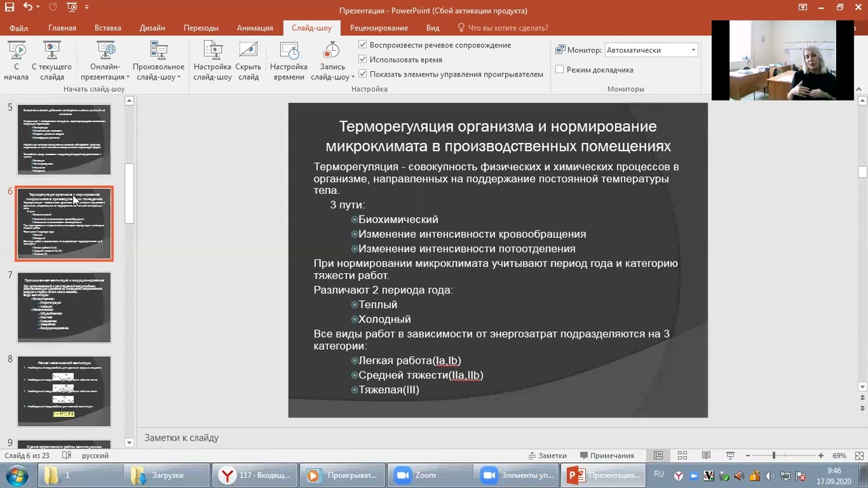Switch to Переходы tab
This screenshot has height=488, width=868.
click(201, 28)
